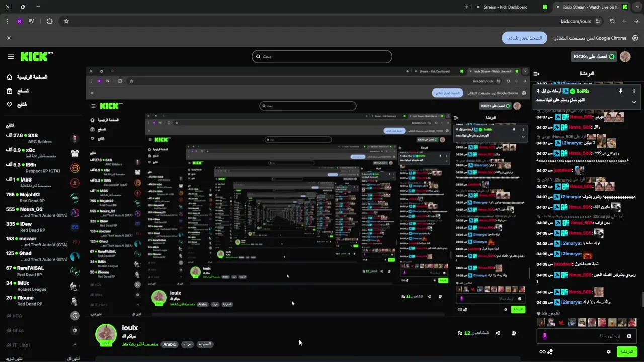The image size is (644, 362).
Task: Open the user profile avatar menu
Action: tap(625, 57)
